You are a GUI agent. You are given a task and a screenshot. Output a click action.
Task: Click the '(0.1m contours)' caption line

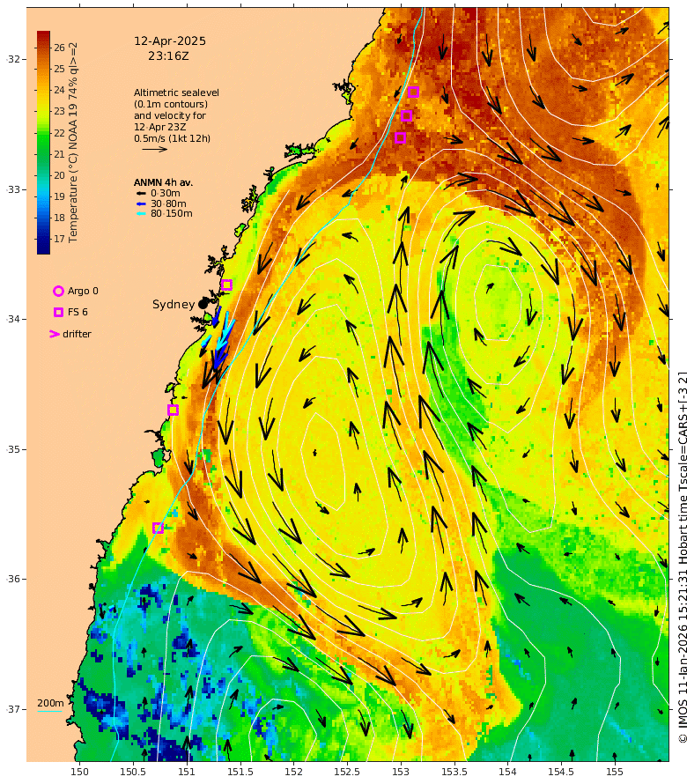171,104
